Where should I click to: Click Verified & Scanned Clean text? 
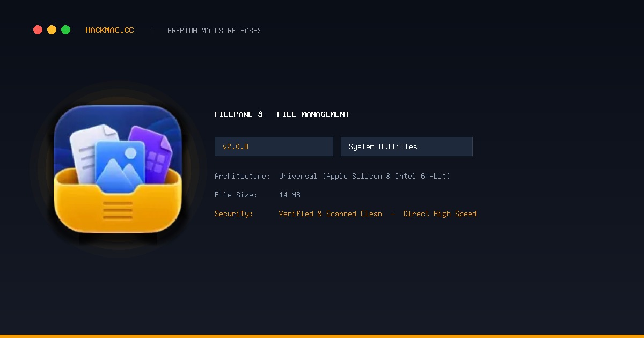(331, 214)
